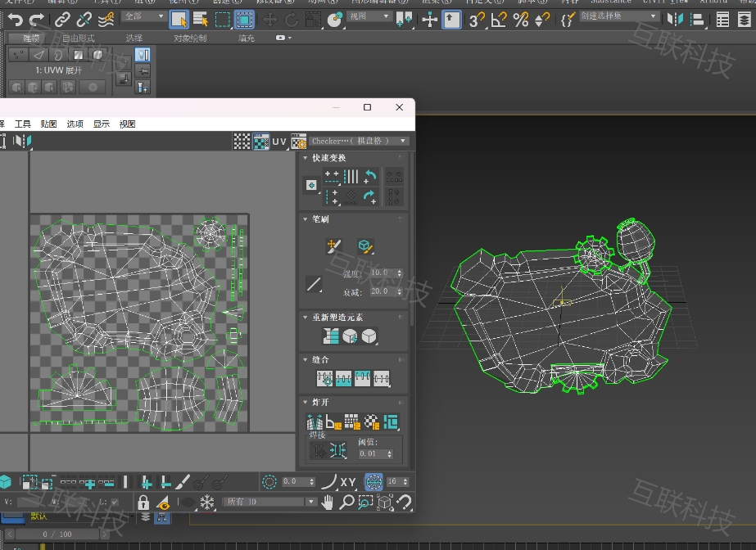Viewport: 756px width, 550px height.
Task: Click the Align tool in main toolbar
Action: click(697, 20)
